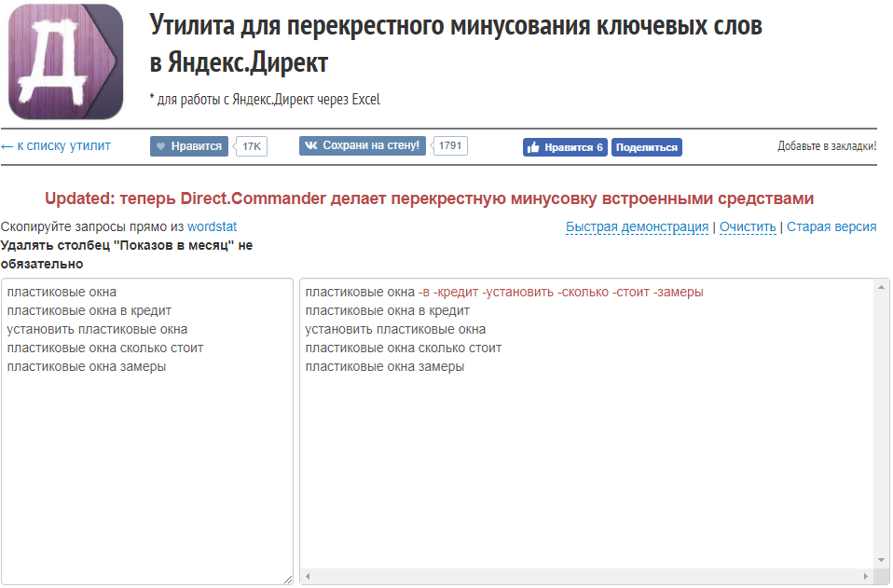Click the 'Очистить' link
Screen dimensions: 893x588
(748, 226)
